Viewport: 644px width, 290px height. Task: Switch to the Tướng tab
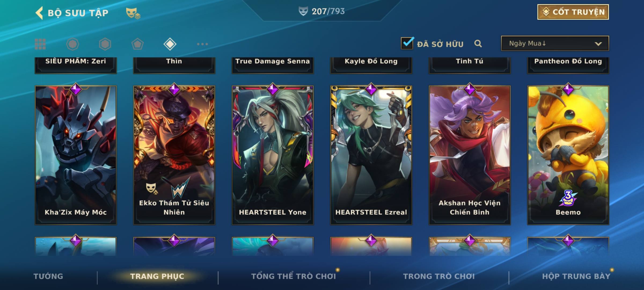point(48,276)
